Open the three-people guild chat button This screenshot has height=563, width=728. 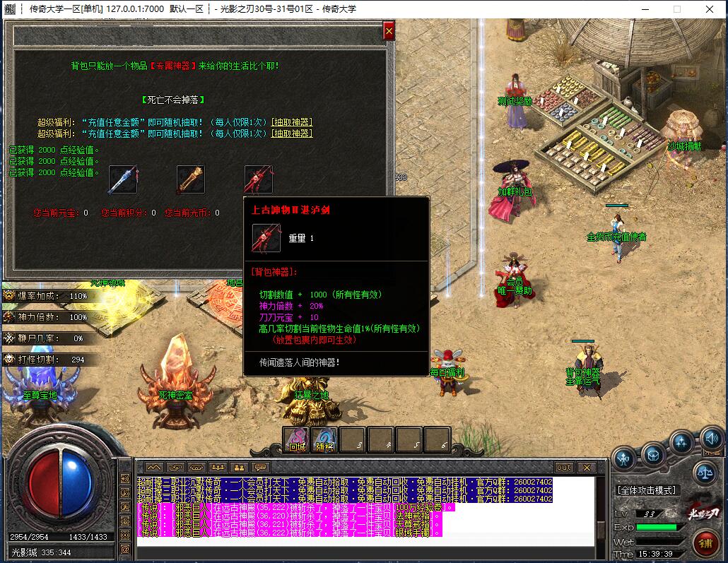coord(218,468)
